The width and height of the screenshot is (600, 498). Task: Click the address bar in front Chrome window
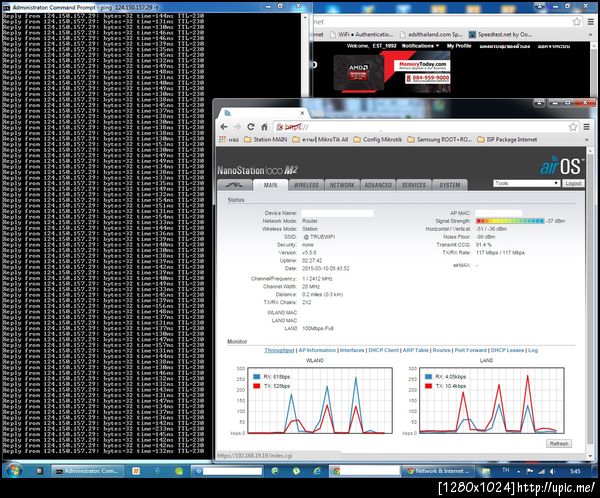pos(421,127)
